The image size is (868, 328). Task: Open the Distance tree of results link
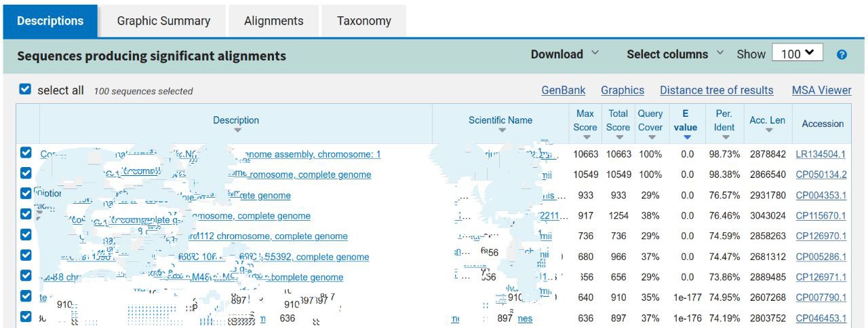(x=716, y=90)
